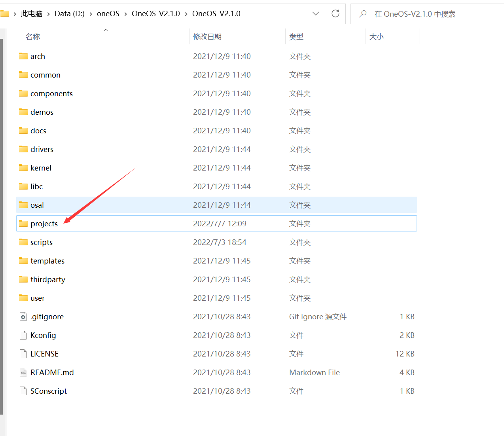Click the .gitignore file icon
Screen dimensions: 504x440
(x=23, y=317)
